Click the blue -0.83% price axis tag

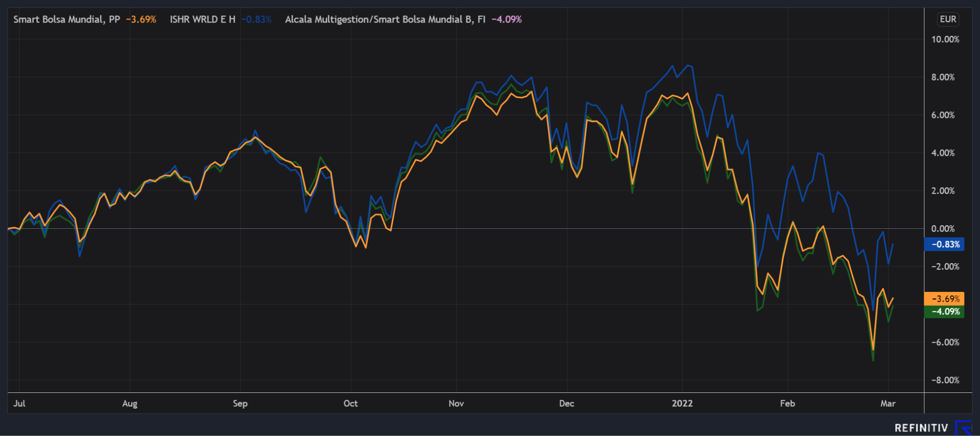[944, 244]
